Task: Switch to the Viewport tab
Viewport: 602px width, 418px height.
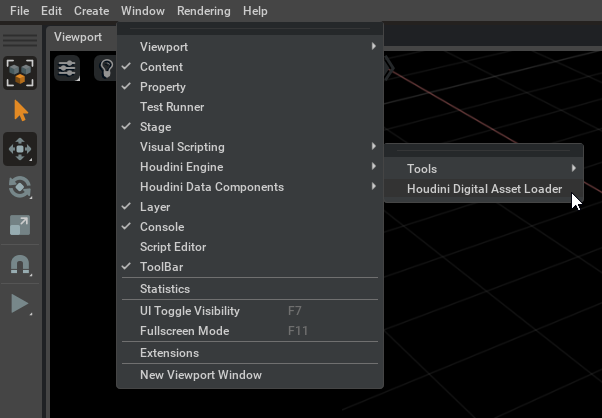Action: pyautogui.click(x=78, y=37)
